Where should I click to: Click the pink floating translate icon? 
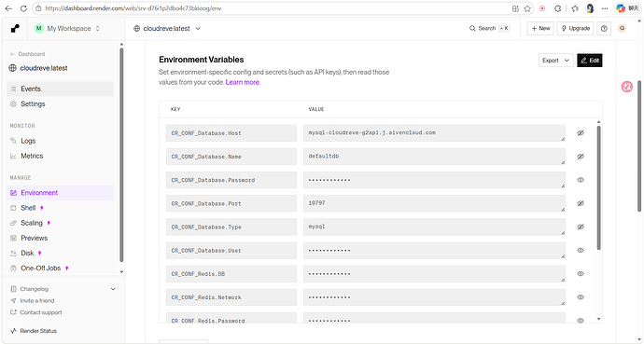point(627,87)
